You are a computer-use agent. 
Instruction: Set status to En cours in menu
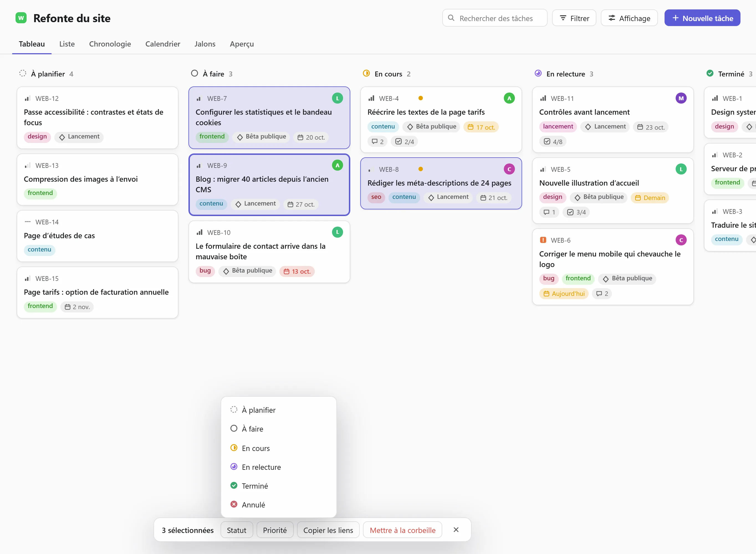click(x=279, y=448)
